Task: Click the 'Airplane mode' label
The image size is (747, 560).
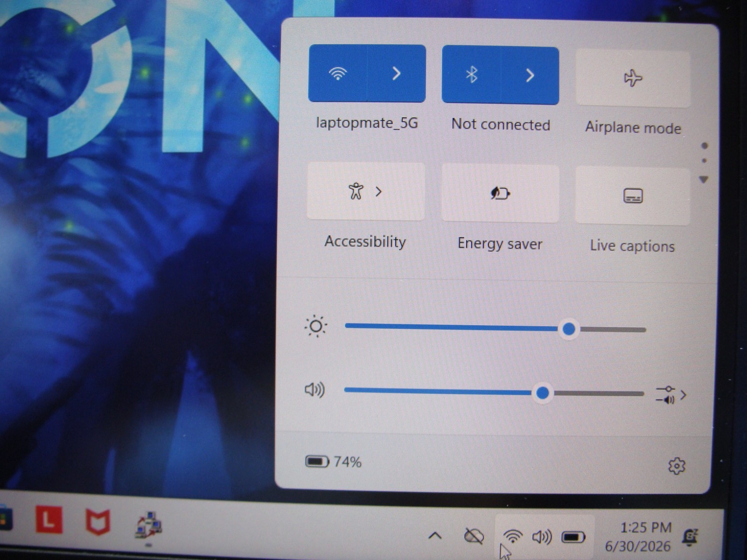Action: [x=633, y=127]
